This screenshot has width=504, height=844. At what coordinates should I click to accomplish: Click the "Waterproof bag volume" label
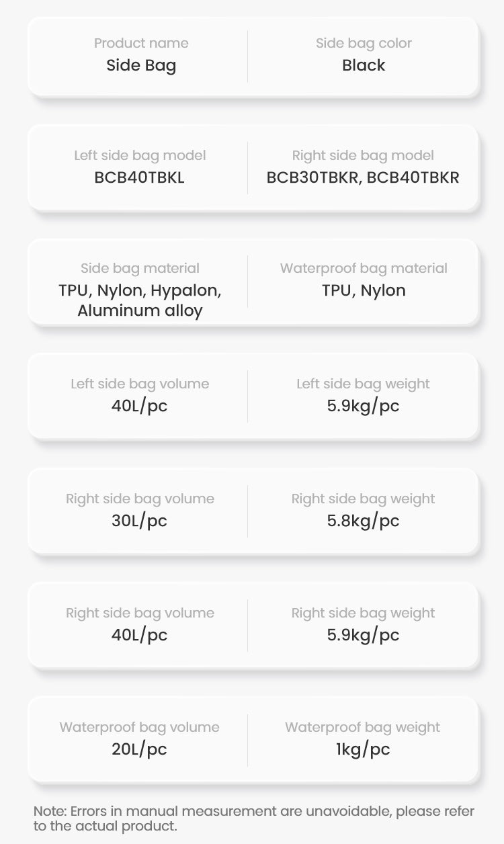click(140, 728)
